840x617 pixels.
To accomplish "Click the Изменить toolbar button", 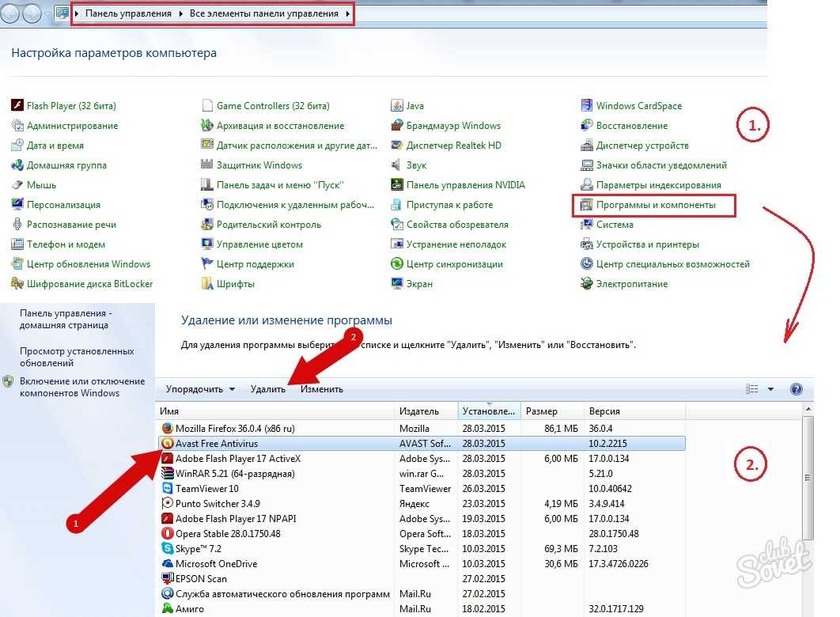I will pos(322,389).
